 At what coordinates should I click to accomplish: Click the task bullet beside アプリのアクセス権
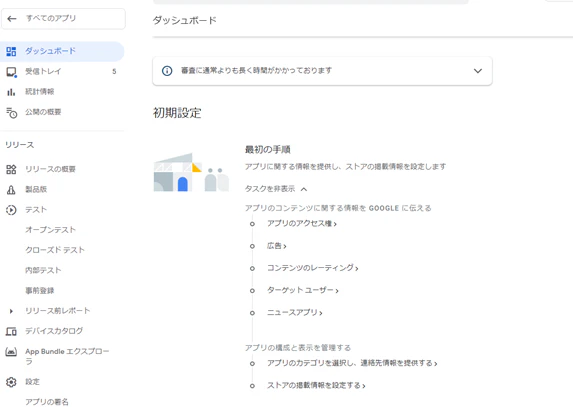pyautogui.click(x=252, y=224)
